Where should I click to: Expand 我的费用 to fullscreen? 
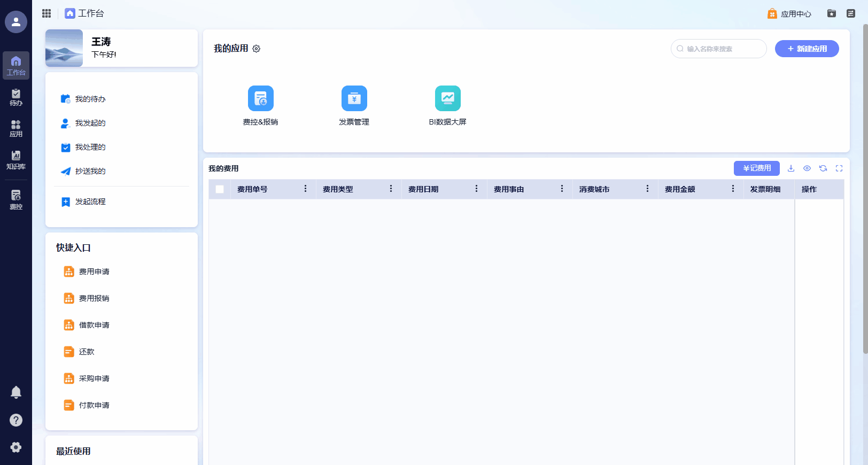click(x=839, y=168)
